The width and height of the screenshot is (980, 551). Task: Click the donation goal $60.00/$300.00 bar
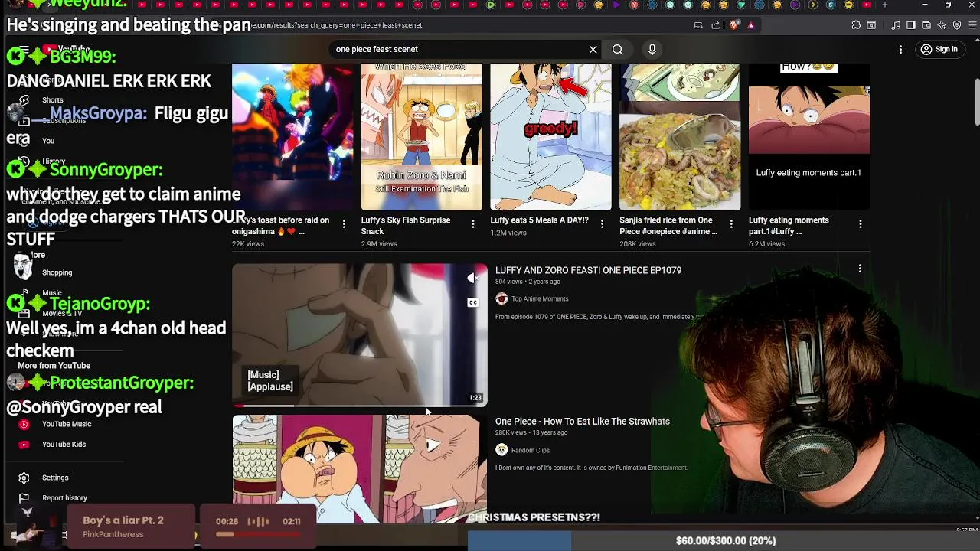tap(724, 541)
